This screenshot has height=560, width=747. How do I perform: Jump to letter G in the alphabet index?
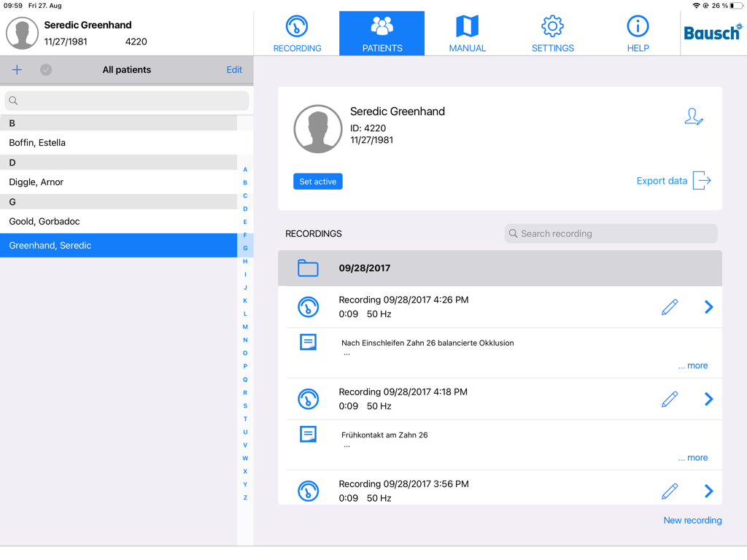[x=245, y=248]
